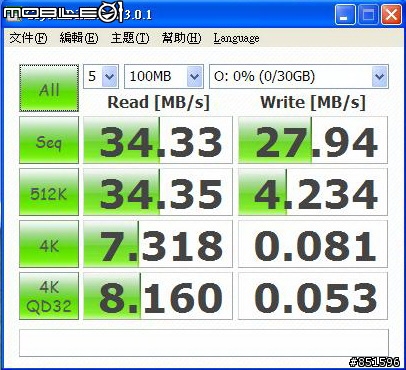Screen dimensions: 406x370
Task: Open the drive dropdown showing O: 0% (0/30GB)
Action: click(x=299, y=76)
